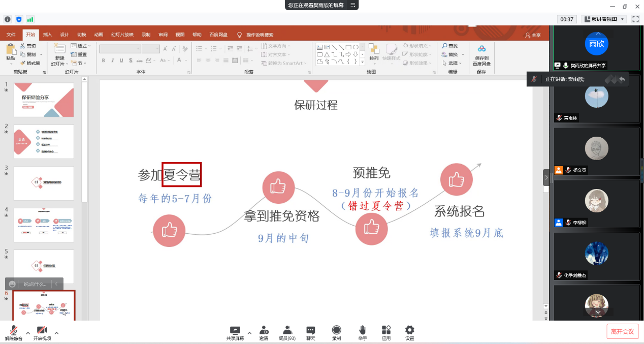Click the 离开会议 leave meeting button

[x=622, y=331]
